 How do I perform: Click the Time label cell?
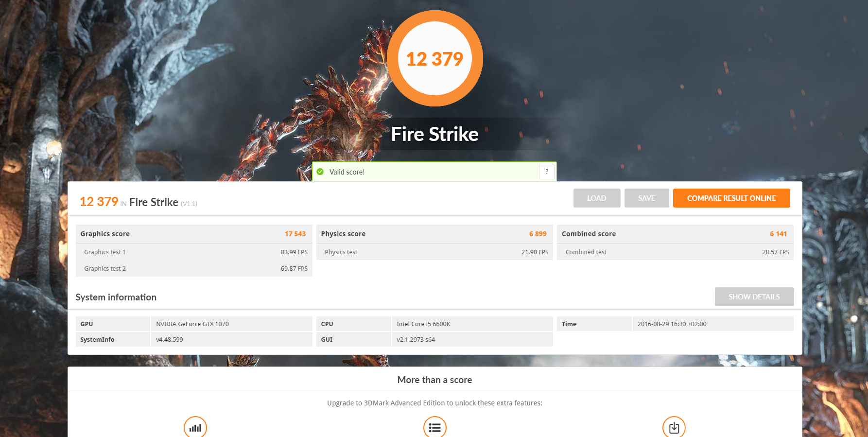pyautogui.click(x=594, y=324)
